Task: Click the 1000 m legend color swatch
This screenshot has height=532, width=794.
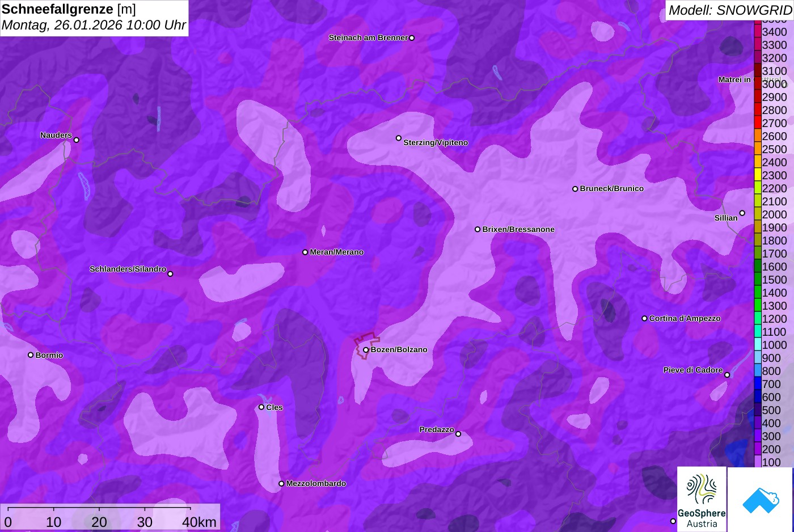Action: 758,345
